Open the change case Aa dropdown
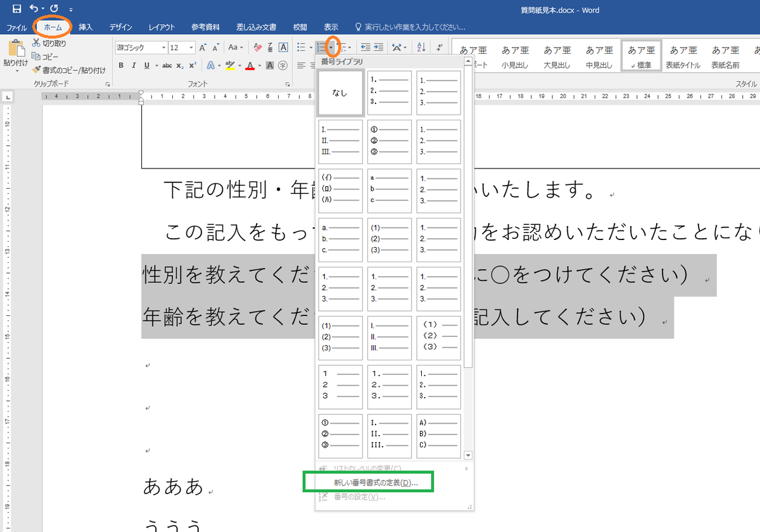This screenshot has height=532, width=760. click(x=236, y=47)
